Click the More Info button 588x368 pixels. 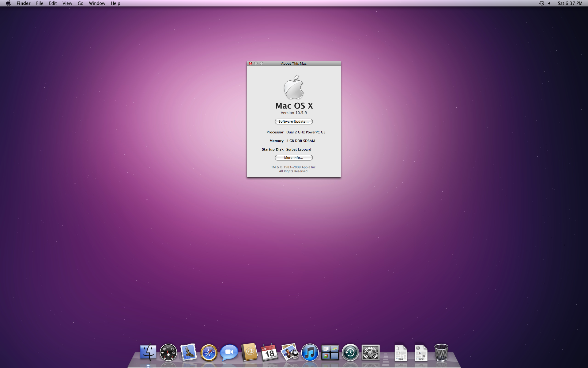click(294, 158)
